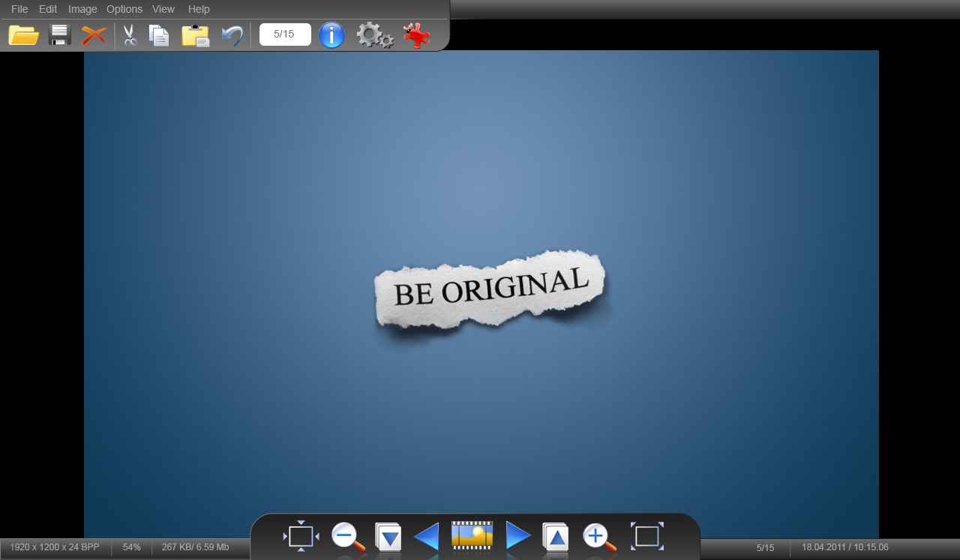Viewport: 960px width, 560px height.
Task: Go to the previous image with left arrow
Action: point(426,537)
